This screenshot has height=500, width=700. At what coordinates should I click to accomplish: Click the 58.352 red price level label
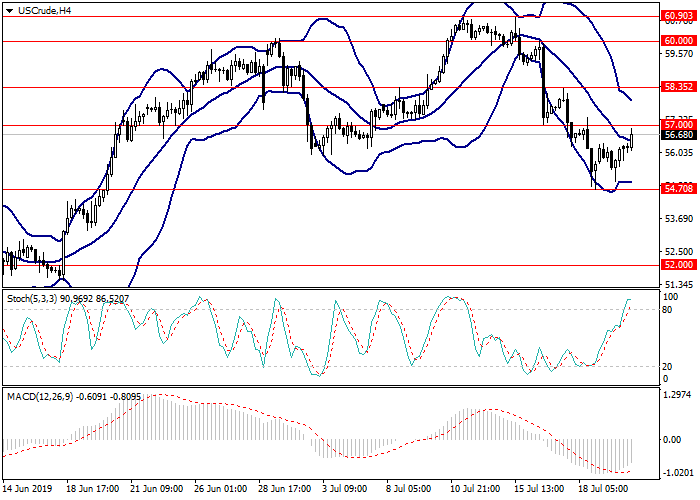pyautogui.click(x=678, y=87)
